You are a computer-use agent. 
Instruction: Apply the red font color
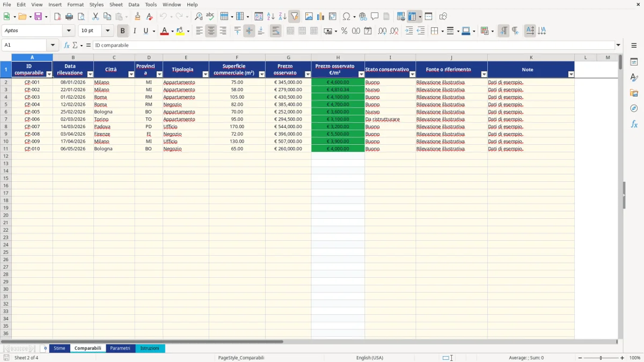(x=164, y=31)
